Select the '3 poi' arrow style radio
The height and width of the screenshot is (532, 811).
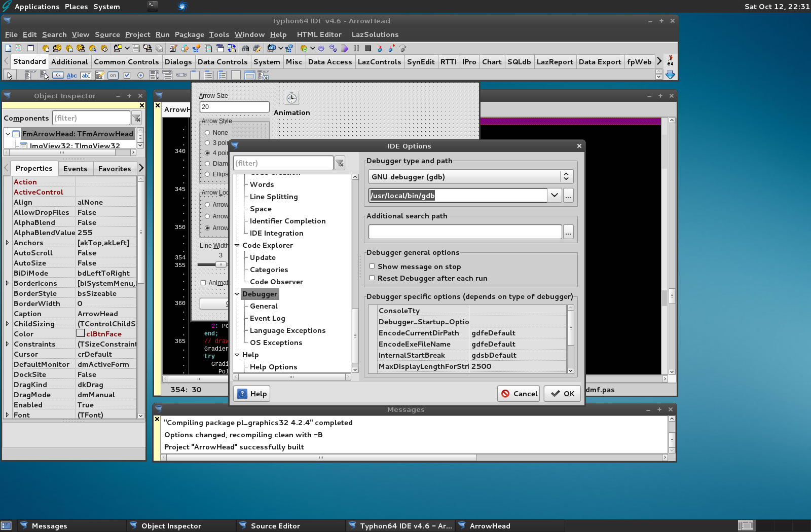click(207, 143)
